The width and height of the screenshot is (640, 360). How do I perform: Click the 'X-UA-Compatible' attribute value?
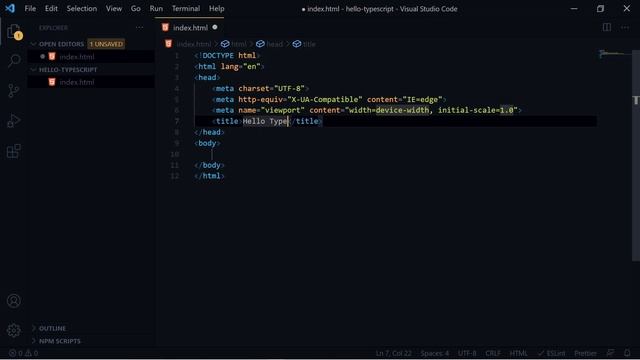coord(325,100)
